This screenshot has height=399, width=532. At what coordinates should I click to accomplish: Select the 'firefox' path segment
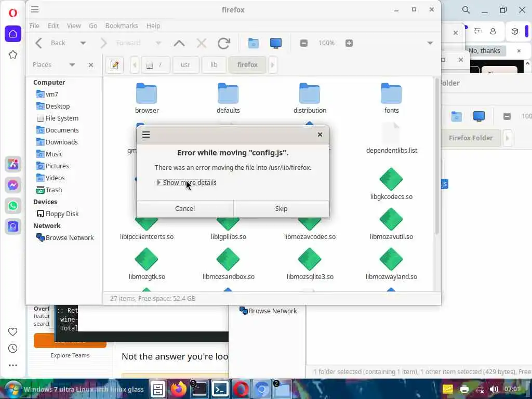(x=248, y=65)
